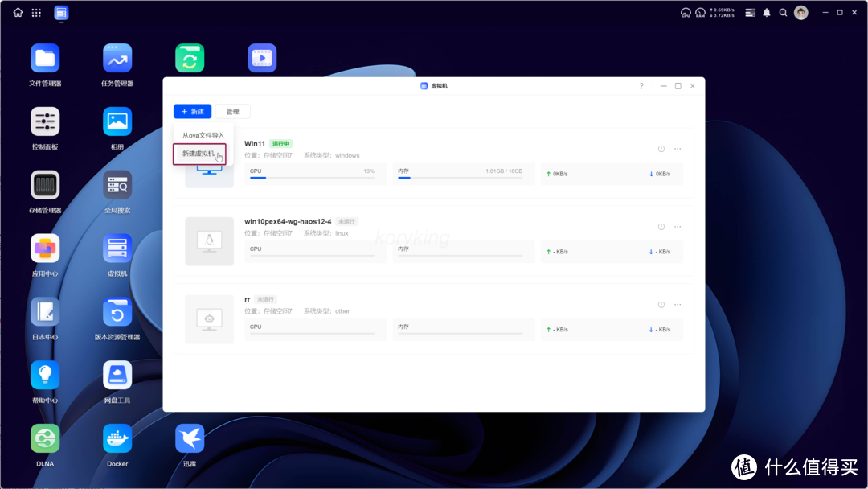Open help in 虚拟机 window
Viewport: 868px width, 489px height.
point(641,86)
